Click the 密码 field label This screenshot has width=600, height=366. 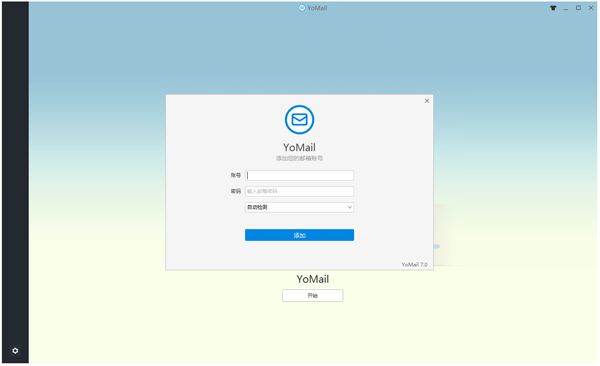tap(235, 191)
